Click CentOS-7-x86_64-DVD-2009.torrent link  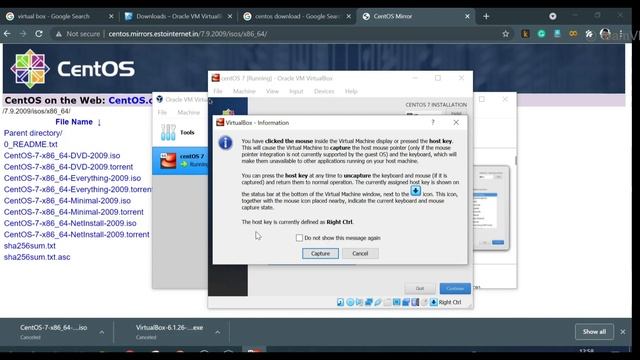(68, 167)
